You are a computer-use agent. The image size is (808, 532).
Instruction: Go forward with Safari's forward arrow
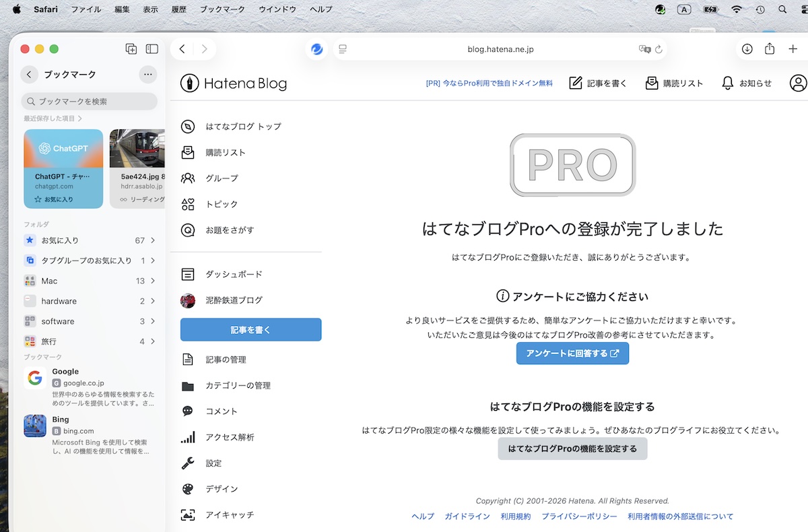(x=204, y=49)
